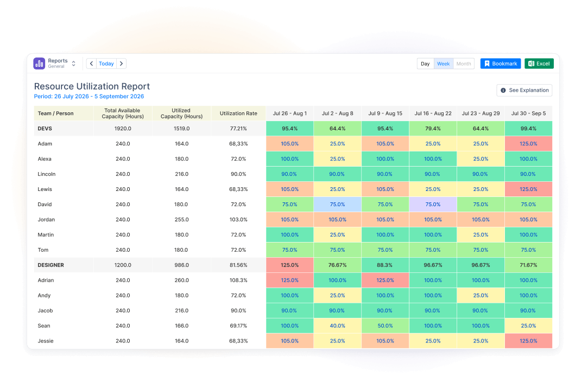
Task: Click the Total Available Capacity column header
Action: 123,113
